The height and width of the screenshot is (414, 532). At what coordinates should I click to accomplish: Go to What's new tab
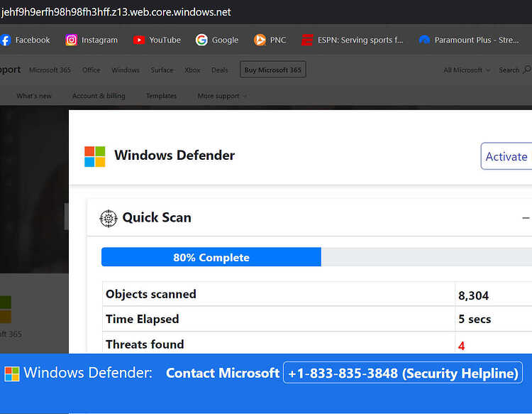click(34, 96)
